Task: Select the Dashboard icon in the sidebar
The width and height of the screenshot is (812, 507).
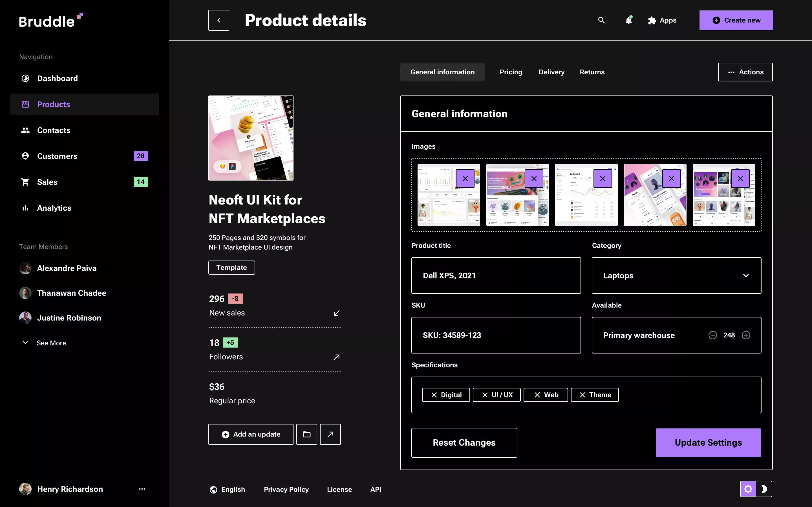Action: click(x=25, y=78)
